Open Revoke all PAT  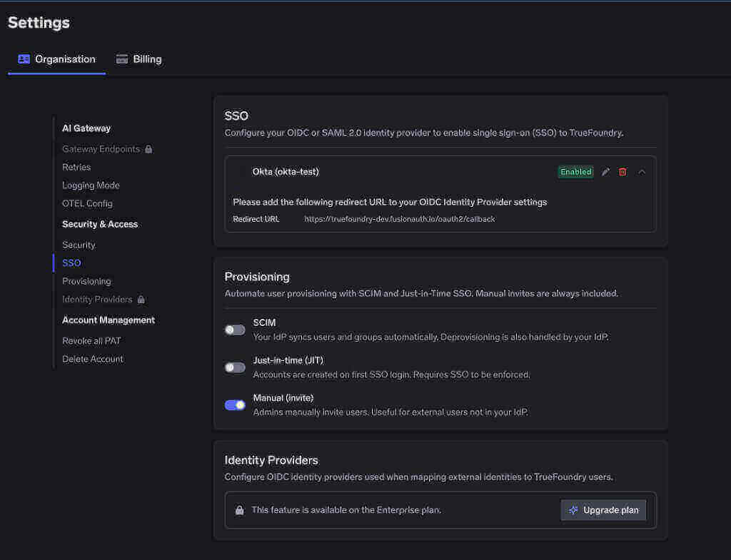click(91, 340)
